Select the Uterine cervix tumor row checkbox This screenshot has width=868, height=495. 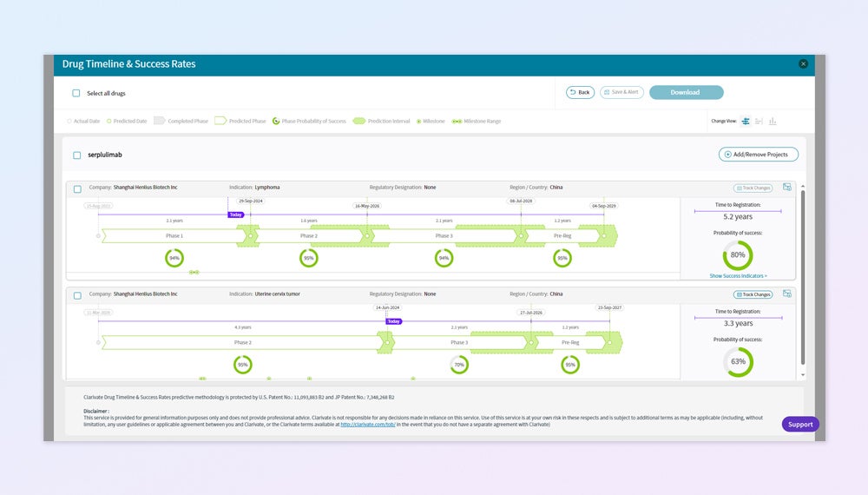click(77, 295)
